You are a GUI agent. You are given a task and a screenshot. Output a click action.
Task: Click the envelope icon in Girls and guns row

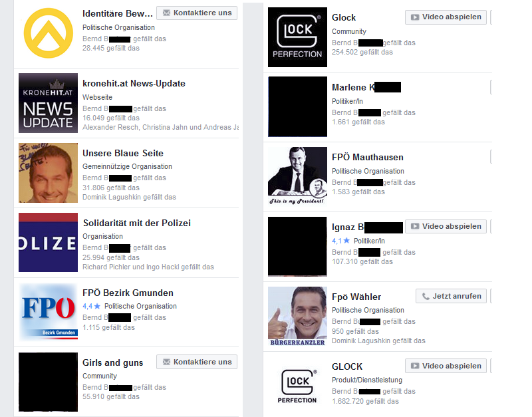tap(166, 362)
